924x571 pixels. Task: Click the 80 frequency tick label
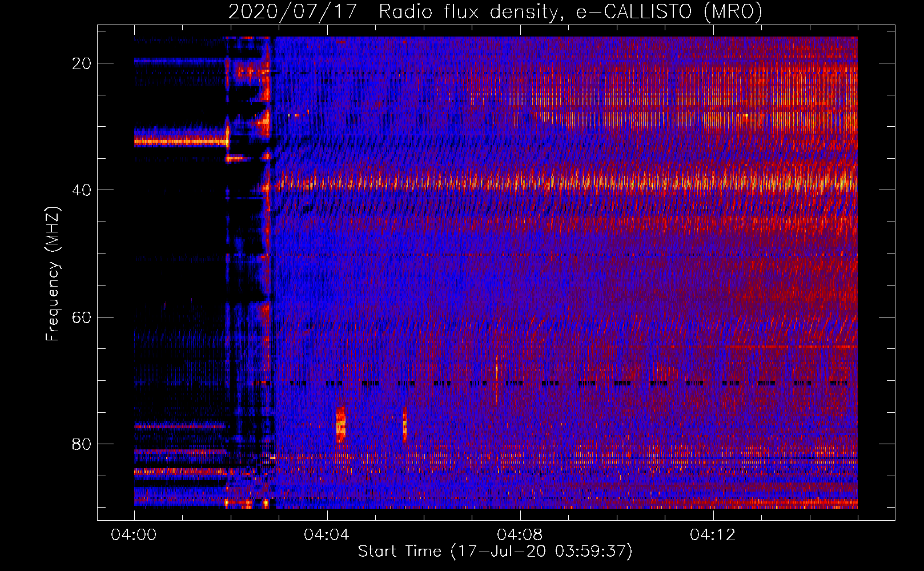(x=82, y=444)
